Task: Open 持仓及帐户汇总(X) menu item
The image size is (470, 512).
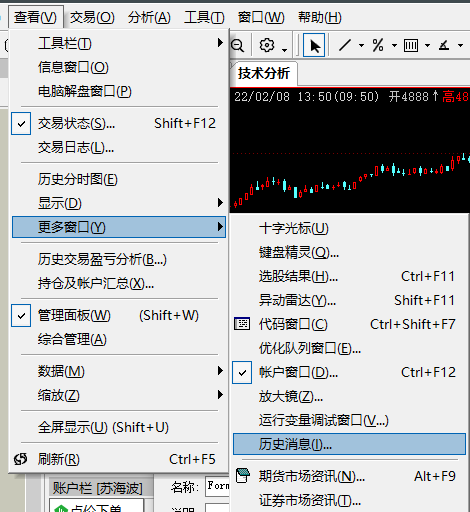Action: 119,283
